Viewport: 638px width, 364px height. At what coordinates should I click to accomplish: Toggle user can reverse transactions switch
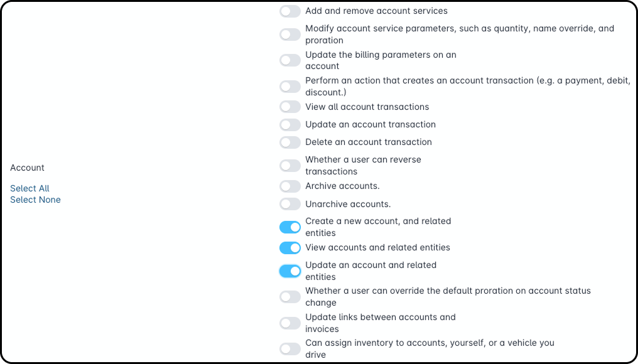(x=290, y=166)
